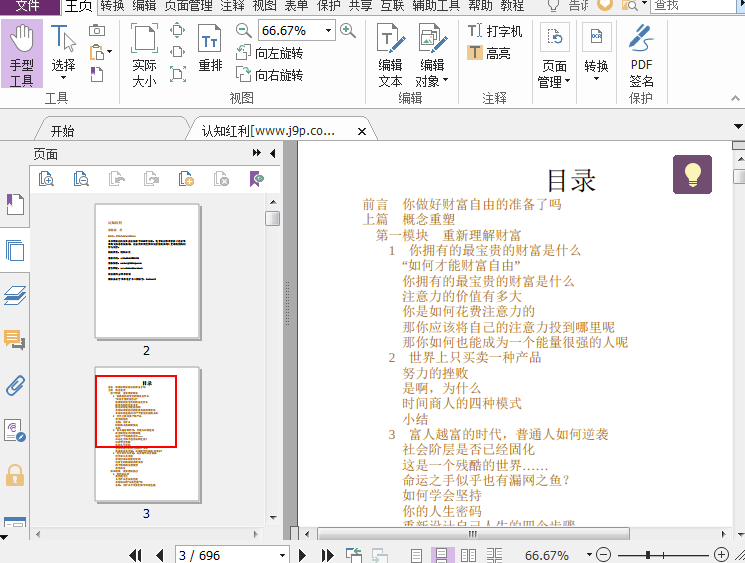Open the Comments side panel icon
The width and height of the screenshot is (745, 563).
point(15,340)
